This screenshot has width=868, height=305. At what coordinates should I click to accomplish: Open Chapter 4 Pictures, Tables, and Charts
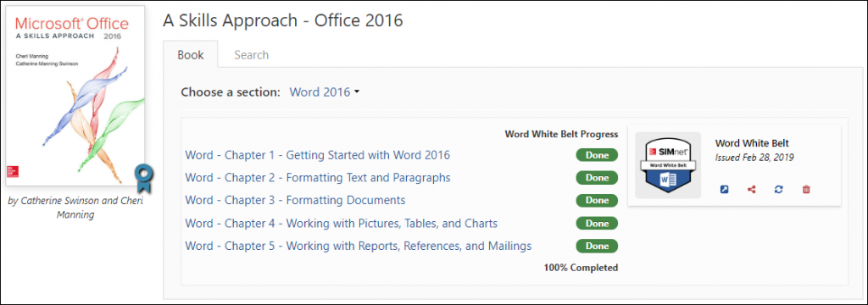[x=341, y=224]
